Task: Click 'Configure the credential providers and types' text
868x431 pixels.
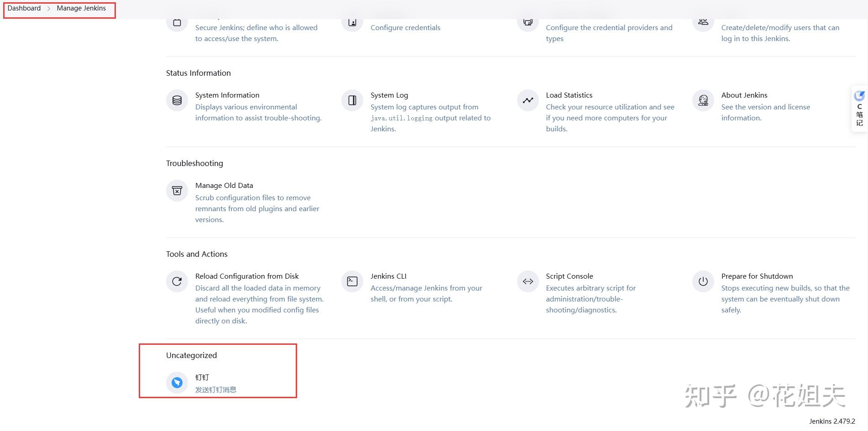Action: [x=609, y=33]
